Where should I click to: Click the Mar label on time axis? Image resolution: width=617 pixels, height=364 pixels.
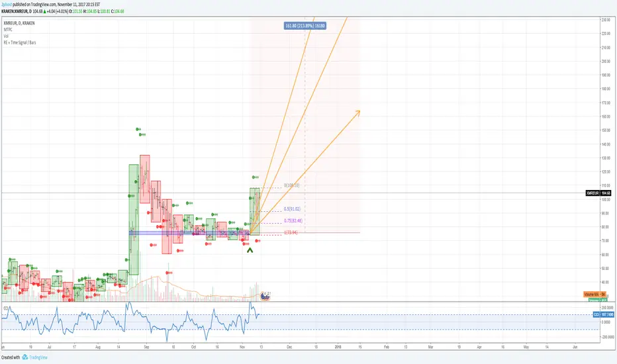(x=430, y=347)
